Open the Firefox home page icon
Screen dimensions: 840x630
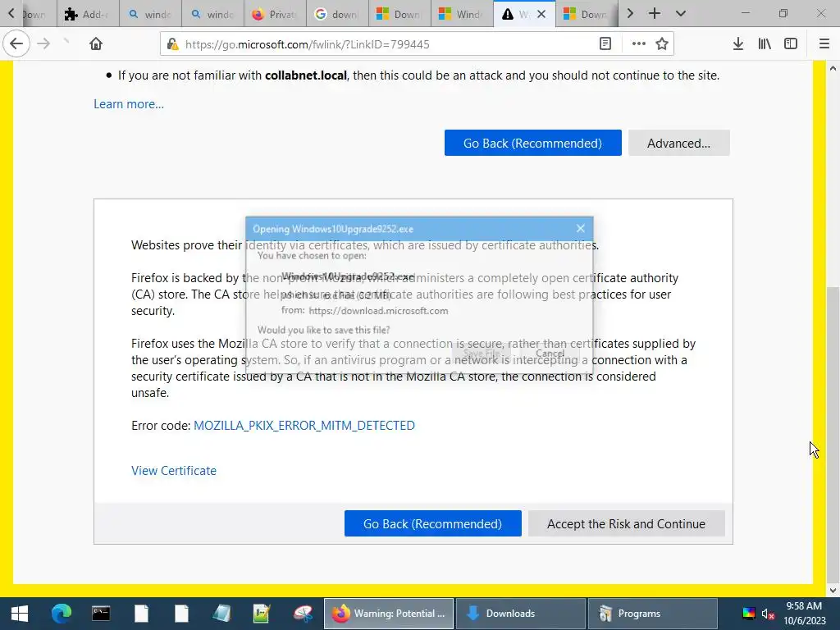pyautogui.click(x=96, y=44)
